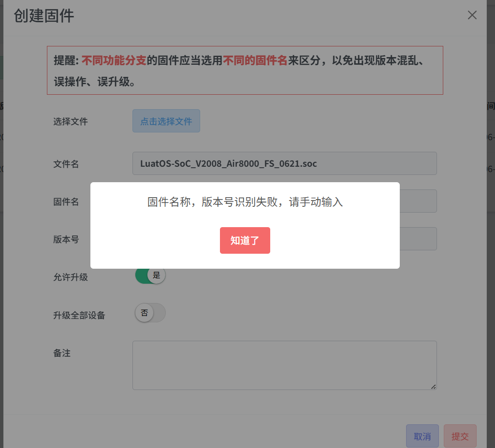
Task: Click the resize handle of the 备注 textarea
Action: (x=434, y=387)
